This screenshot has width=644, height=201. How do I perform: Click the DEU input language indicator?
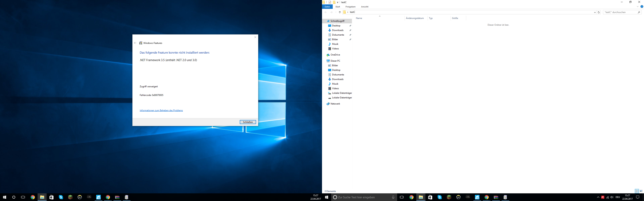click(618, 197)
